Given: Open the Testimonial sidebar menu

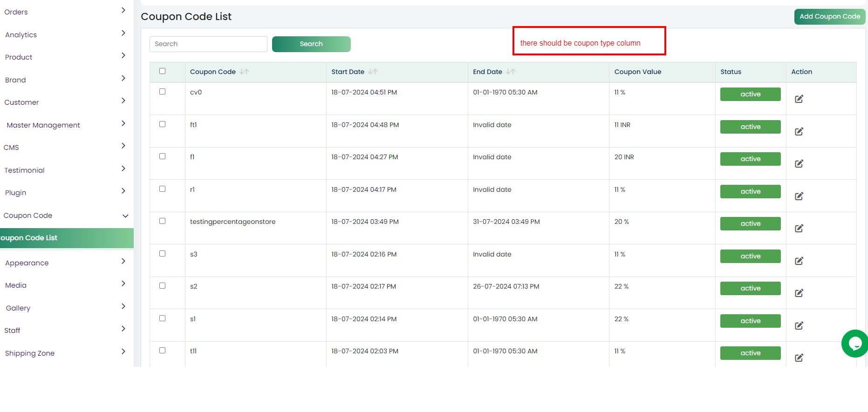Looking at the screenshot, I should click(x=25, y=170).
